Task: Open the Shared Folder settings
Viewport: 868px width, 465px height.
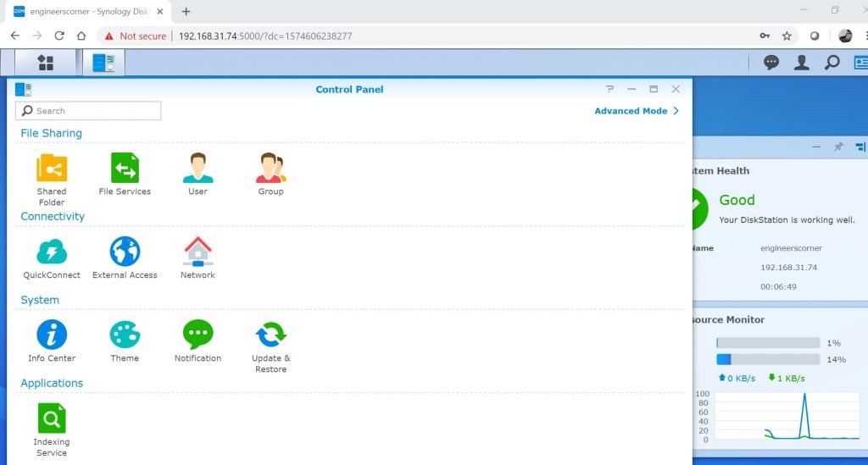Action: click(x=52, y=180)
